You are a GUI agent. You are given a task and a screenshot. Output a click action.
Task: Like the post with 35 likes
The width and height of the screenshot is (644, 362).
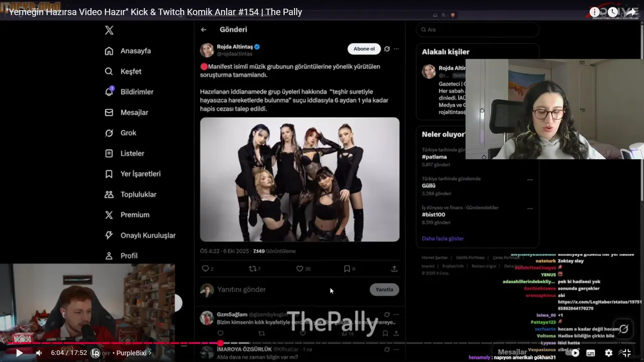pos(300,268)
